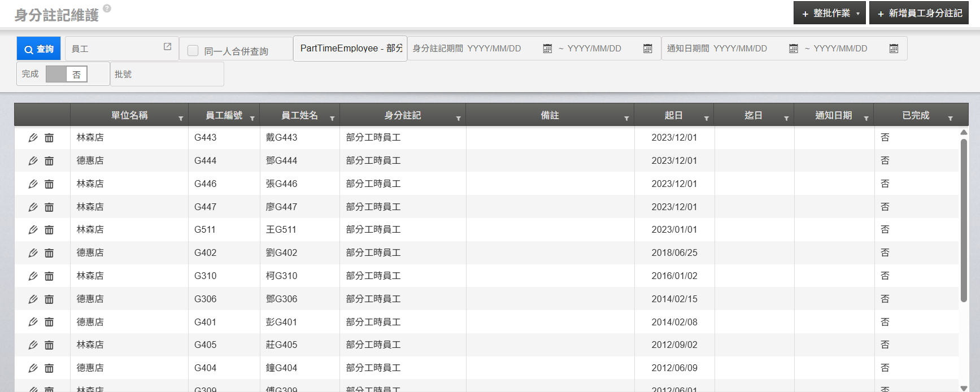Screen dimensions: 980x392
Task: Open calendar for notification period end date
Action: pos(894,49)
